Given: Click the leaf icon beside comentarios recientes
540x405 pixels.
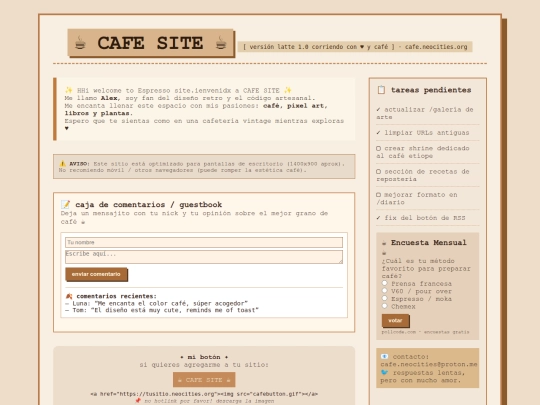Looking at the screenshot, I should pyautogui.click(x=69, y=296).
